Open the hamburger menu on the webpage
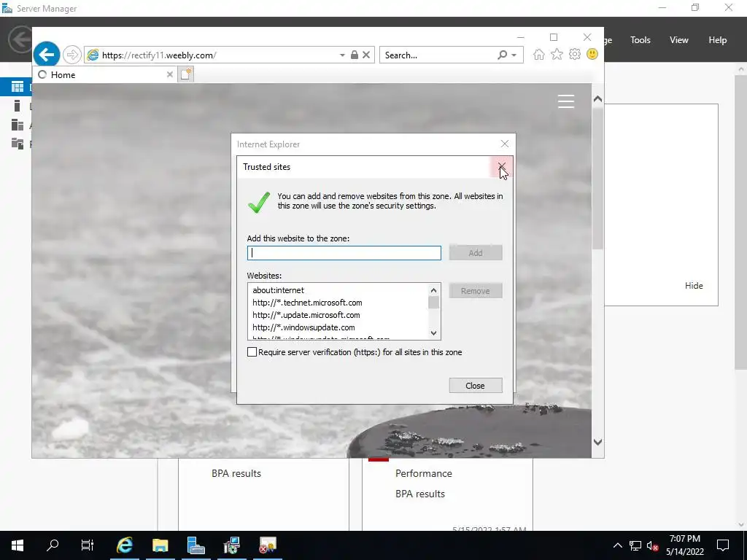 tap(566, 101)
